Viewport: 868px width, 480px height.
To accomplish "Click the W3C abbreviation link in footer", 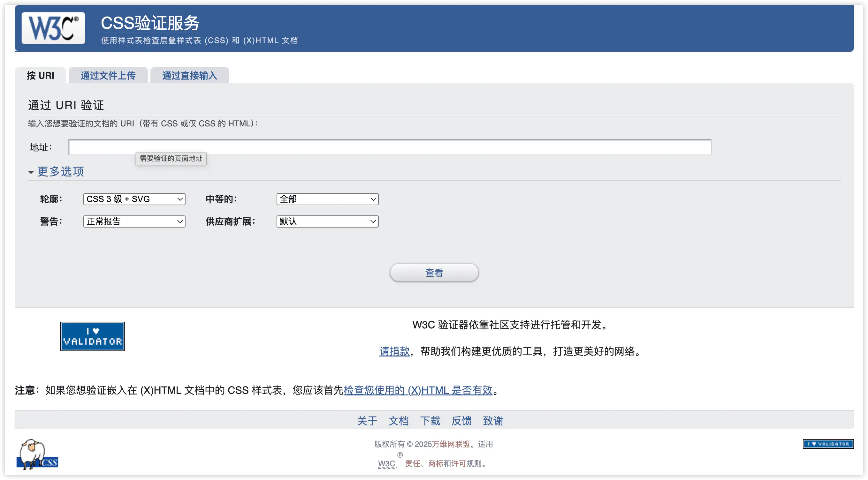I will 387,463.
